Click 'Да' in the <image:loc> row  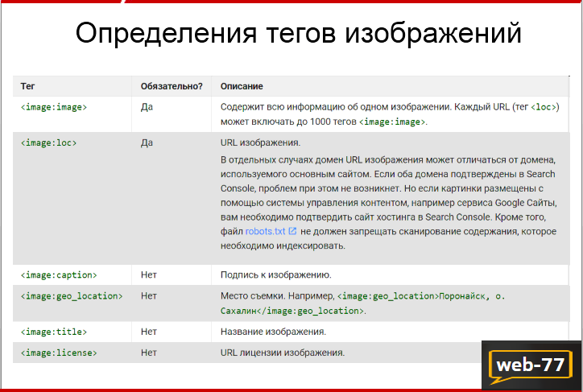(147, 142)
